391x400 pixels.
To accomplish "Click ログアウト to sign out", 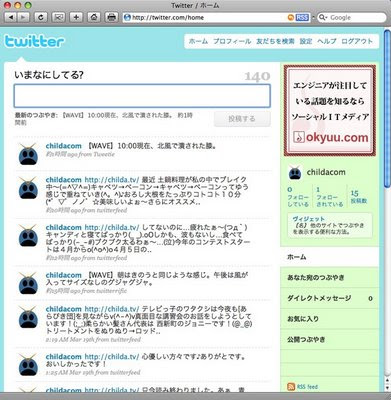I will pos(357,41).
